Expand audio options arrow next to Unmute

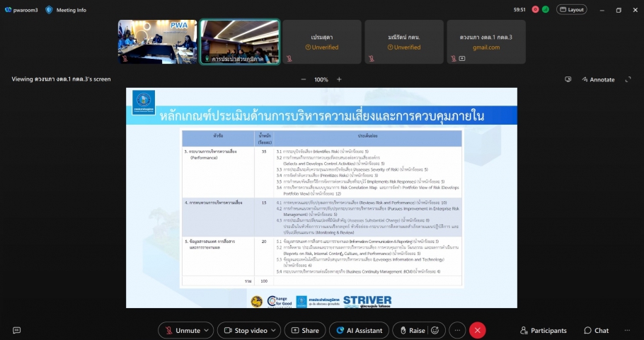coord(206,330)
